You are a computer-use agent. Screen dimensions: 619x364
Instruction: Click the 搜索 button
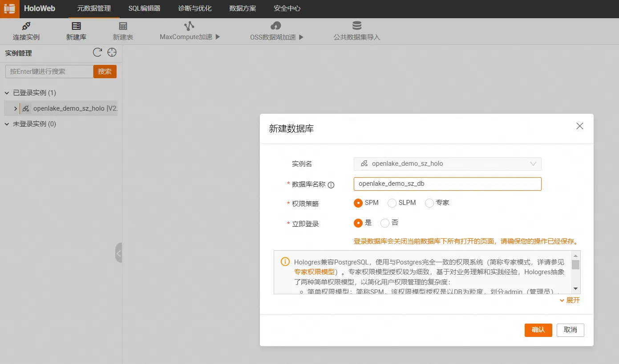(105, 72)
